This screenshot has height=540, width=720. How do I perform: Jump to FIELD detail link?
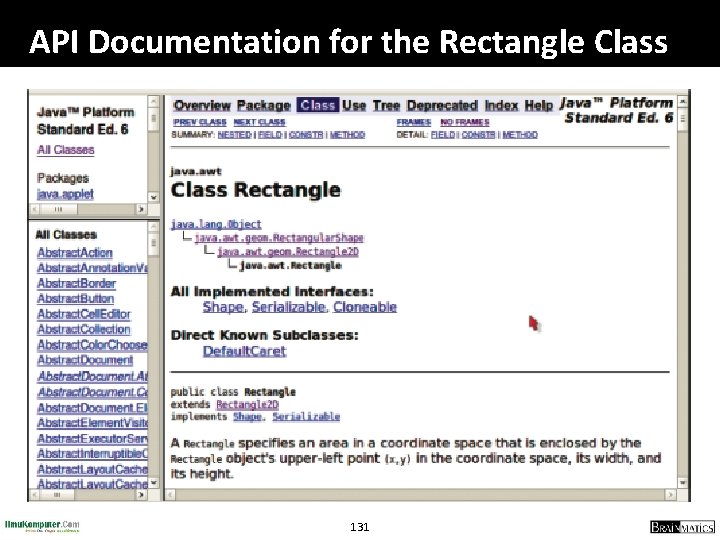(x=443, y=135)
